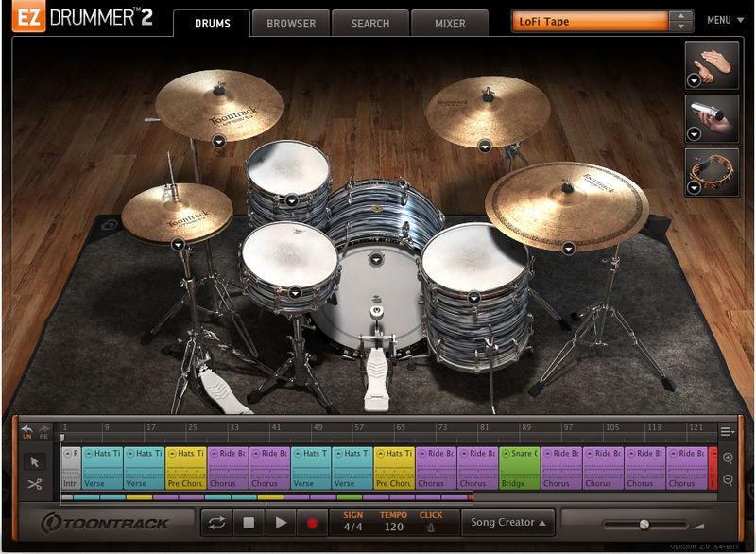The image size is (756, 554).
Task: Open the hi-hat options arrow
Action: tap(178, 245)
